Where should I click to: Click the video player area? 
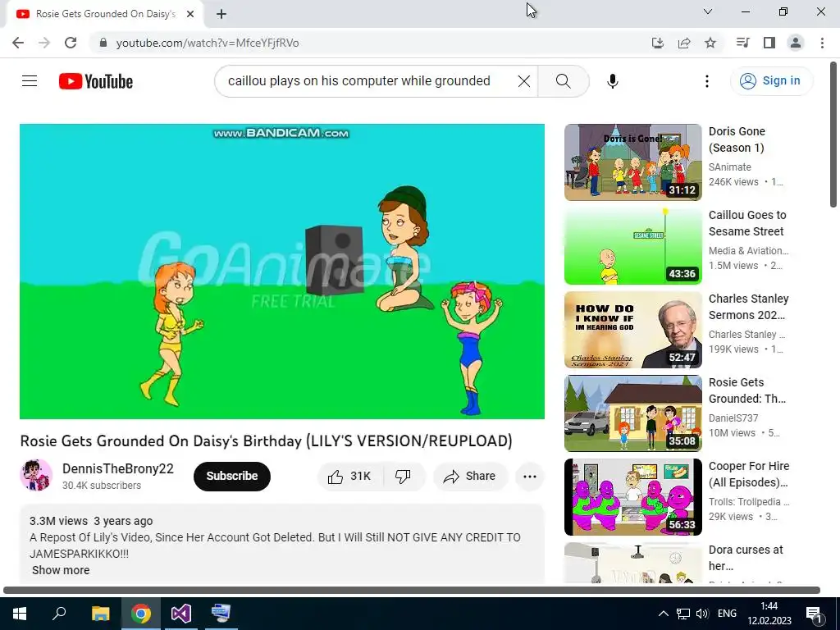click(282, 271)
